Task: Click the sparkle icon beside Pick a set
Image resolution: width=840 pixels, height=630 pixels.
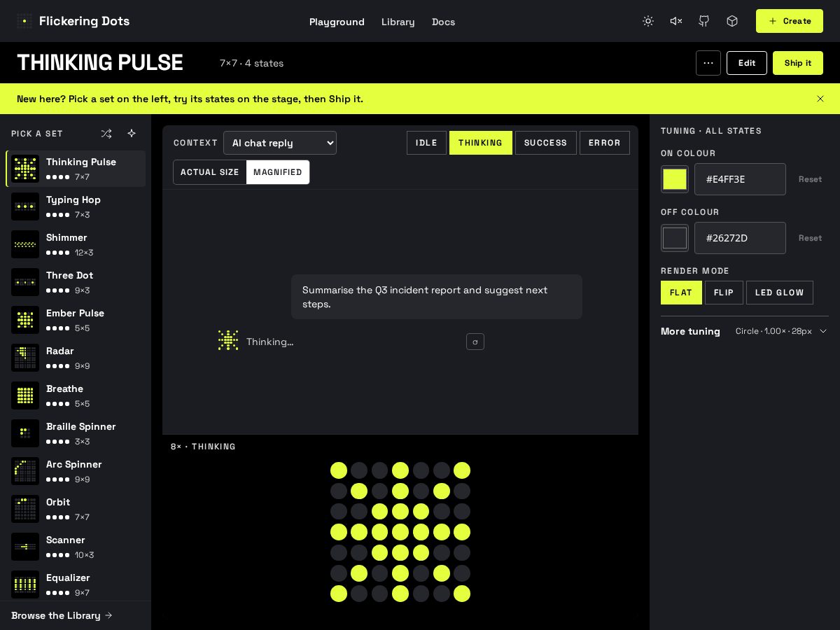Action: [x=132, y=133]
